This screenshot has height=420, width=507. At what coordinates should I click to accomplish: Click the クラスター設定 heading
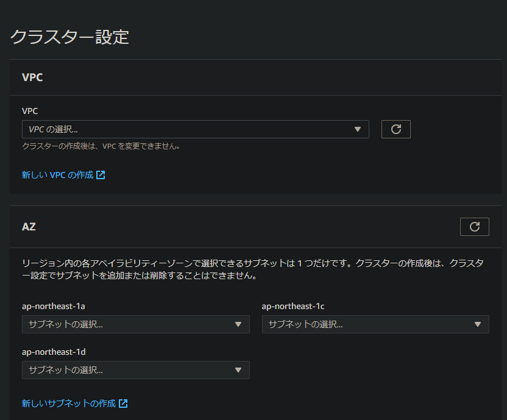69,37
